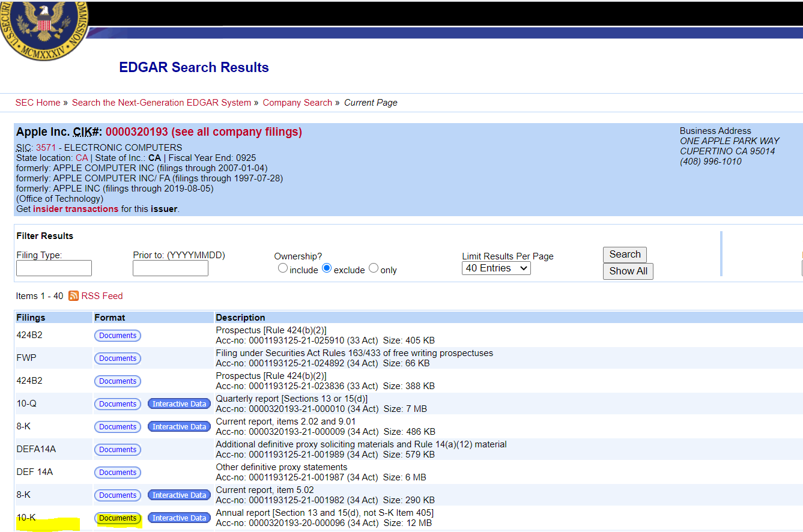803x532 pixels.
Task: Click the phone number (408) 996-1010
Action: [711, 162]
